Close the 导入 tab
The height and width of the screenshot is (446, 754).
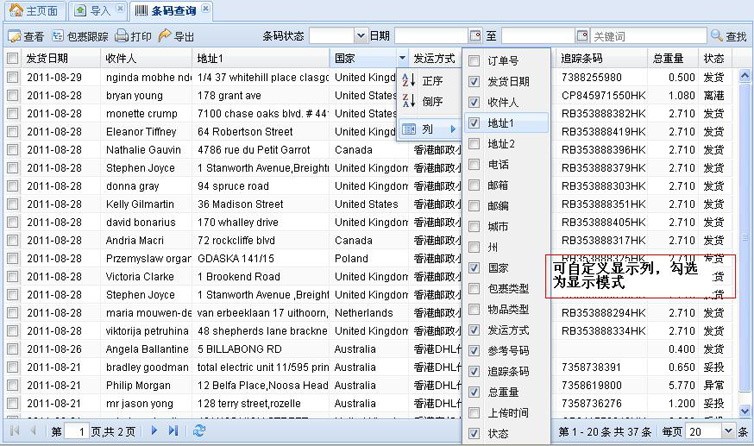click(120, 8)
